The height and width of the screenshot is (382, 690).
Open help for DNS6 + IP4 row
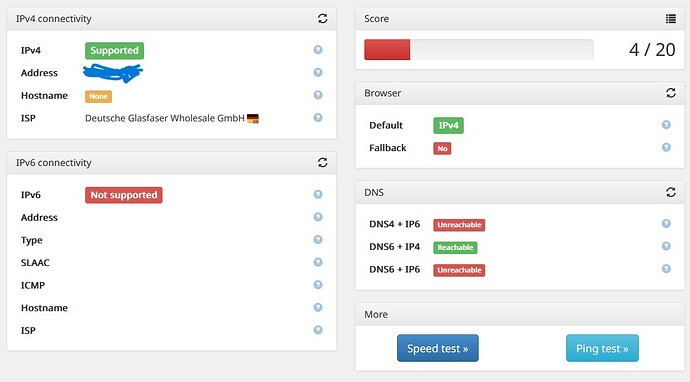[666, 246]
